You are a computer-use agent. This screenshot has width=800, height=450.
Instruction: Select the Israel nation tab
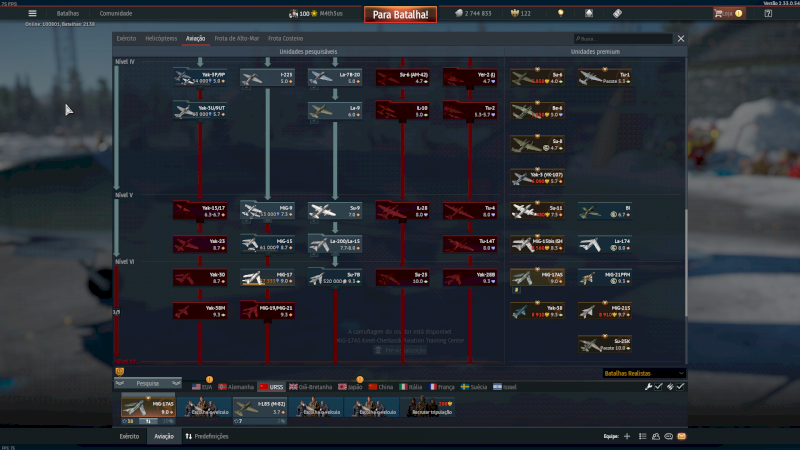[x=505, y=387]
